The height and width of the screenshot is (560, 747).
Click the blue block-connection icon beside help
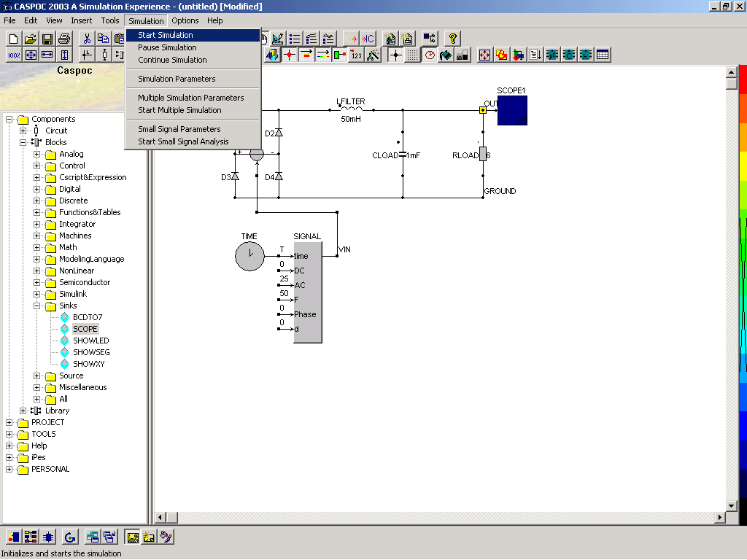point(429,39)
